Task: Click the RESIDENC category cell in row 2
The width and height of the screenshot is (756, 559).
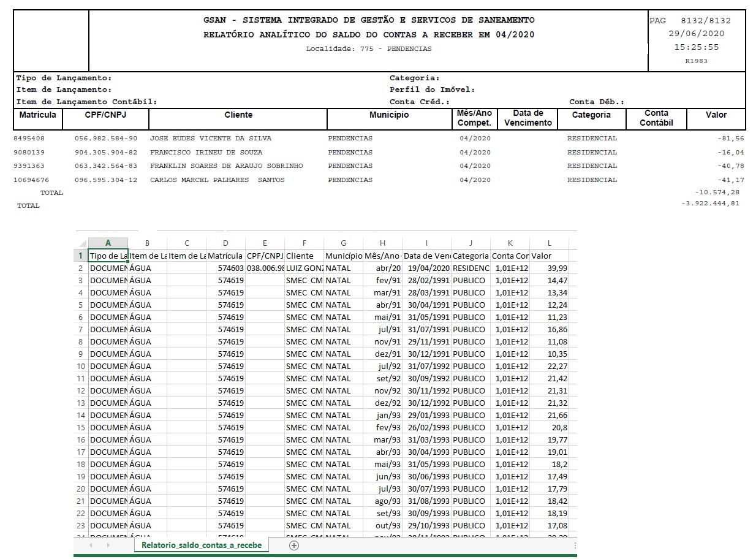Action: pos(471,268)
